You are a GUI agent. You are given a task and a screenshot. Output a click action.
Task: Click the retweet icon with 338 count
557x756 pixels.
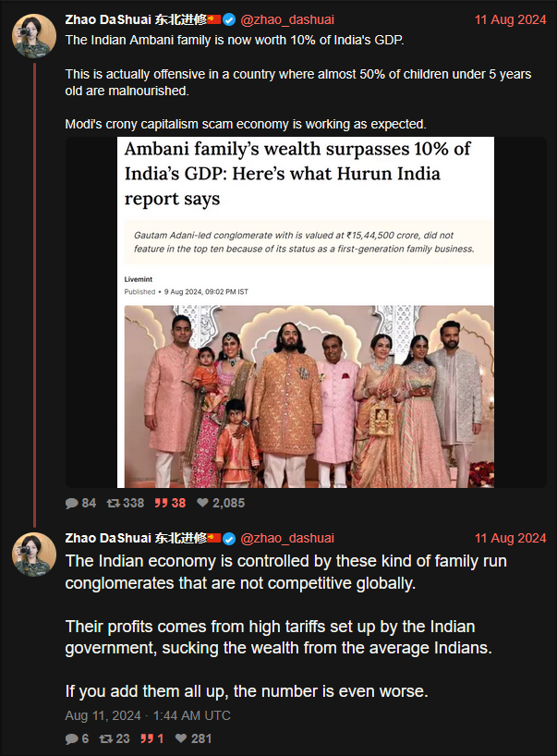click(x=114, y=504)
